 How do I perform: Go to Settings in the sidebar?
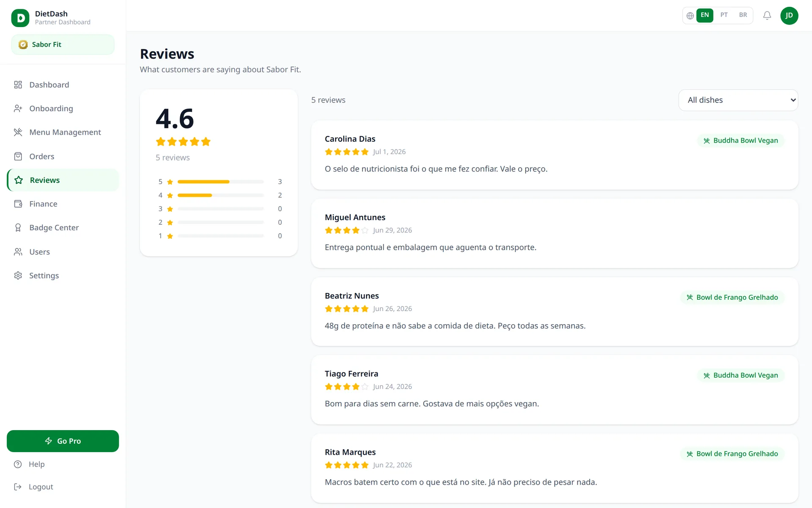[63, 275]
